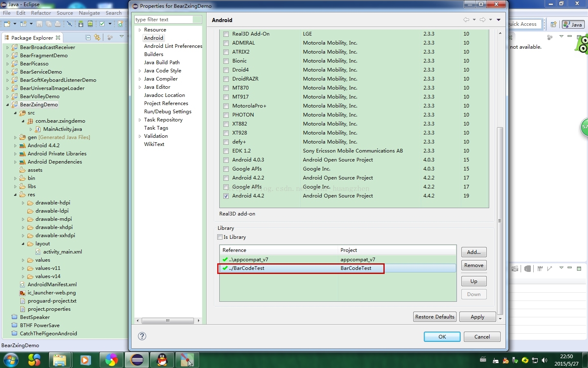The height and width of the screenshot is (368, 588).
Task: Click the back navigation arrow in Properties dialog
Action: tap(466, 20)
